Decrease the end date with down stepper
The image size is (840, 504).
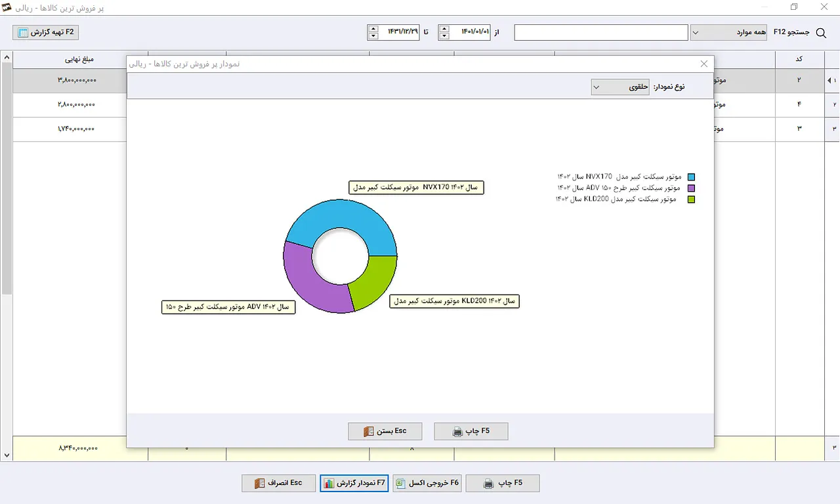point(373,36)
